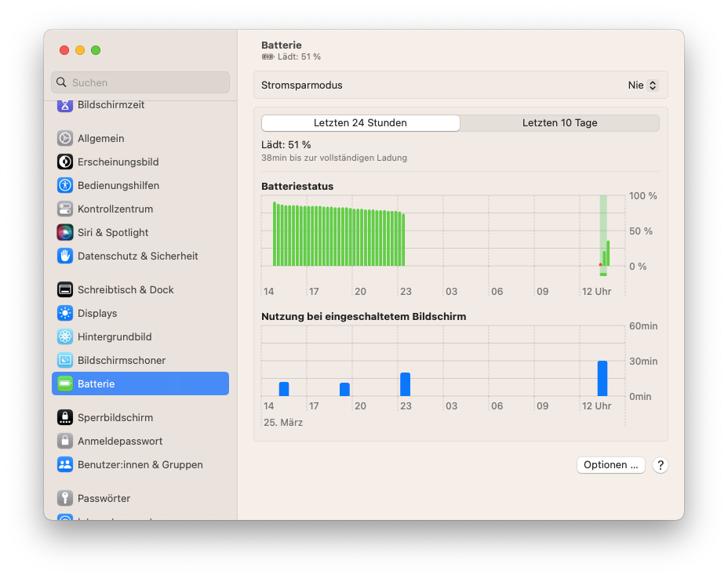Select Schreibtisch & Dock entry
728x578 pixels.
tap(140, 289)
